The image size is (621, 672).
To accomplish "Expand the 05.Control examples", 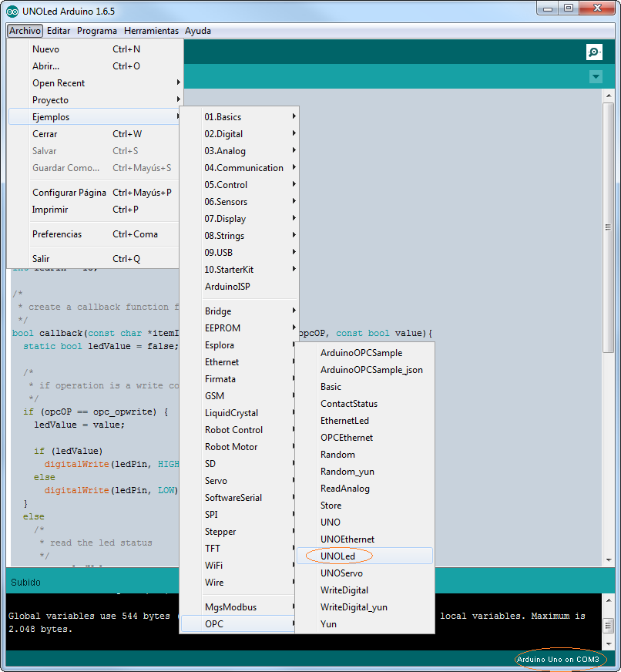I will pyautogui.click(x=239, y=185).
